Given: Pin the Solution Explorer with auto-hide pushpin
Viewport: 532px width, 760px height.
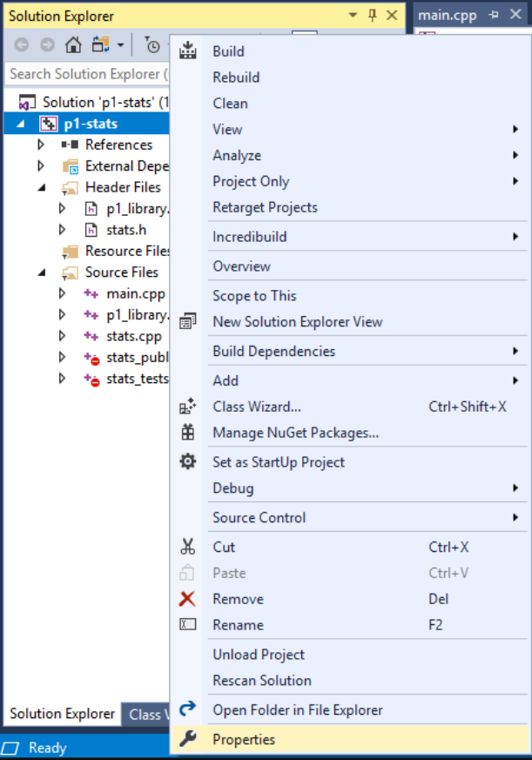Looking at the screenshot, I should coord(373,16).
